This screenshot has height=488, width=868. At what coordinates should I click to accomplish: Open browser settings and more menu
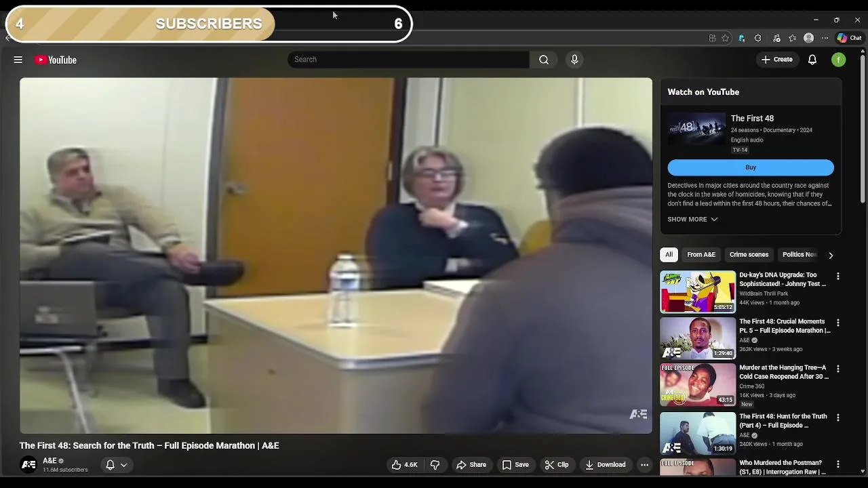(x=825, y=38)
